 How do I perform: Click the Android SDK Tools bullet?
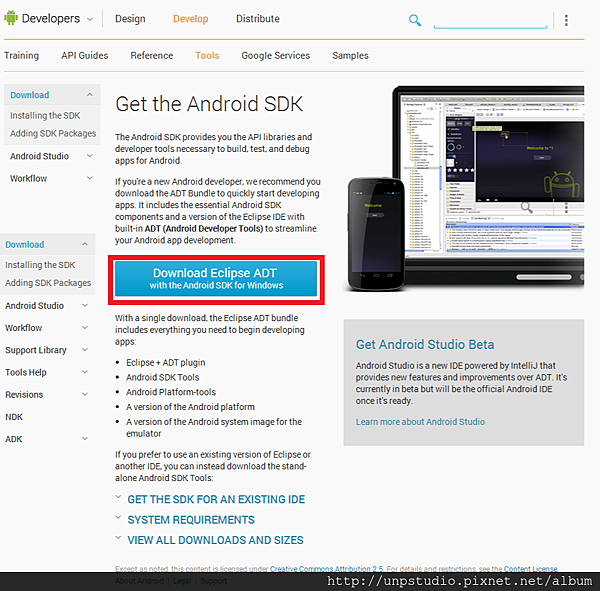[163, 377]
